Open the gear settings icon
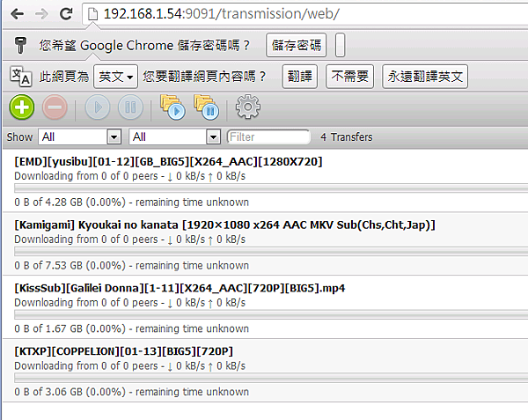 point(248,107)
